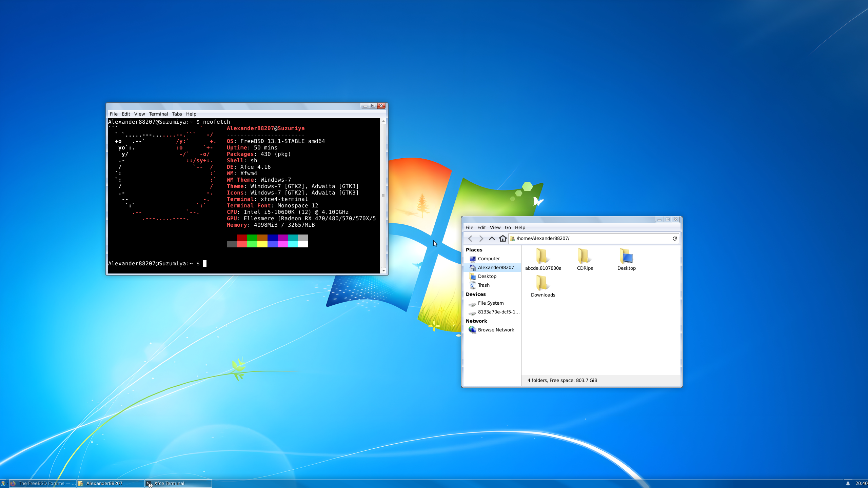This screenshot has width=868, height=488.
Task: Click the 20:40 clock in taskbar
Action: [x=861, y=484]
